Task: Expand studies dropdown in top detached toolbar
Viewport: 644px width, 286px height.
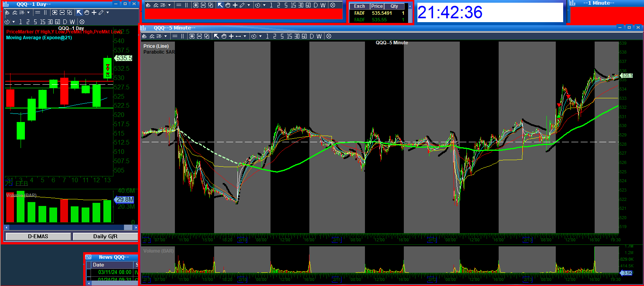Action: pyautogui.click(x=169, y=5)
